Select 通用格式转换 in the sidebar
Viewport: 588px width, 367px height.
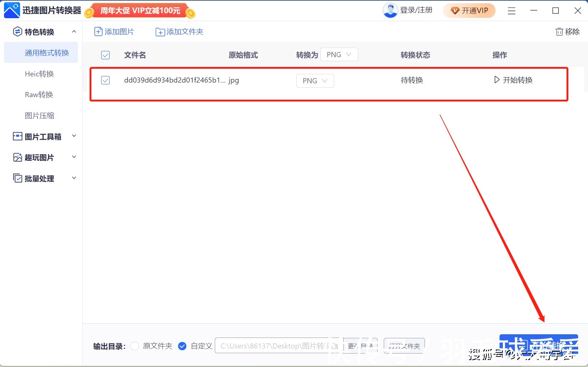[41, 53]
